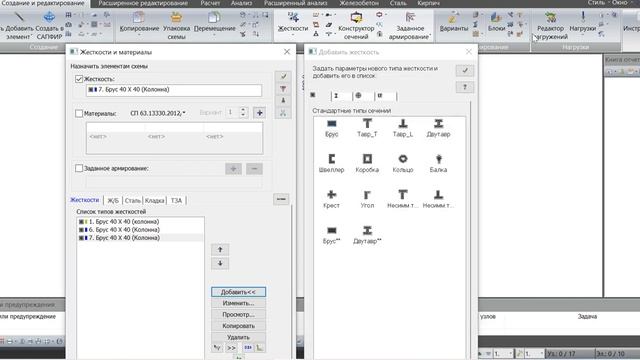640x360 pixels.
Task: Open the Кирпич ribbon tab
Action: (x=429, y=3)
